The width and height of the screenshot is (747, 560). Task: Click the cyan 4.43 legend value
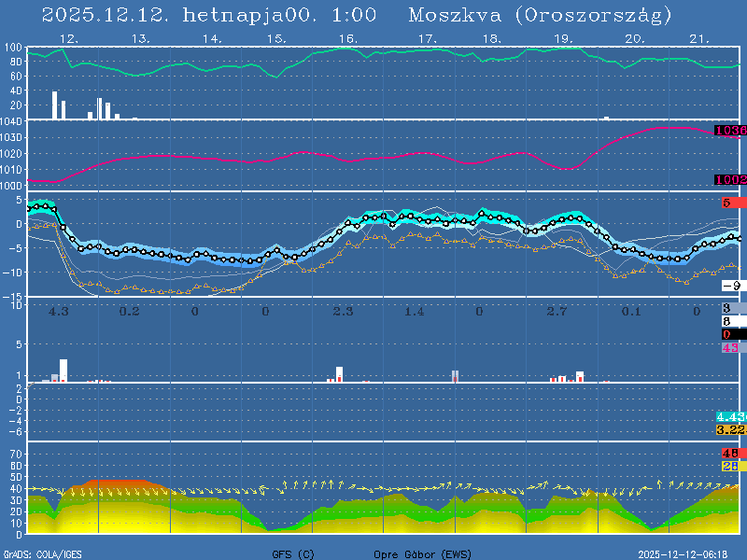[x=730, y=416]
